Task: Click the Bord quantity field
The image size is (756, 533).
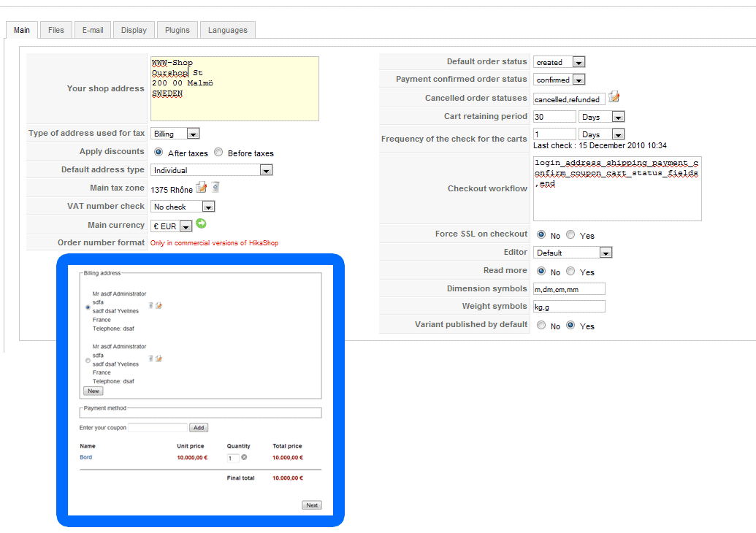Action: (233, 458)
